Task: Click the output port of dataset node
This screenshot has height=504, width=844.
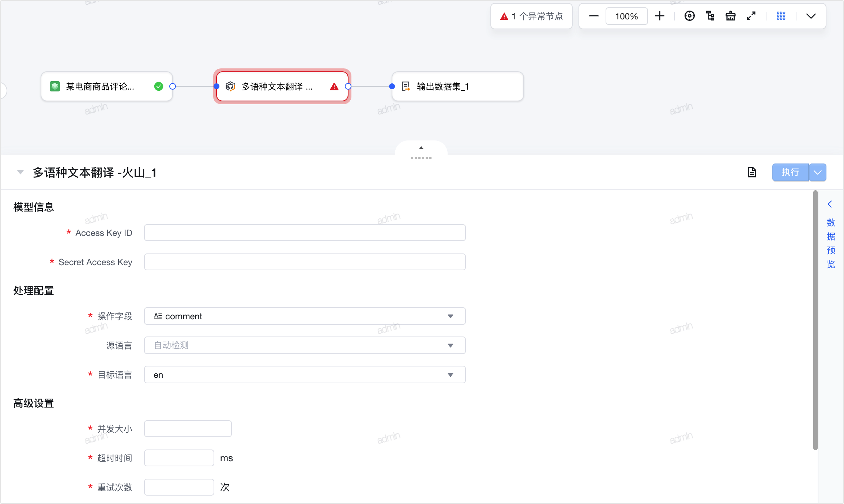Action: point(173,86)
